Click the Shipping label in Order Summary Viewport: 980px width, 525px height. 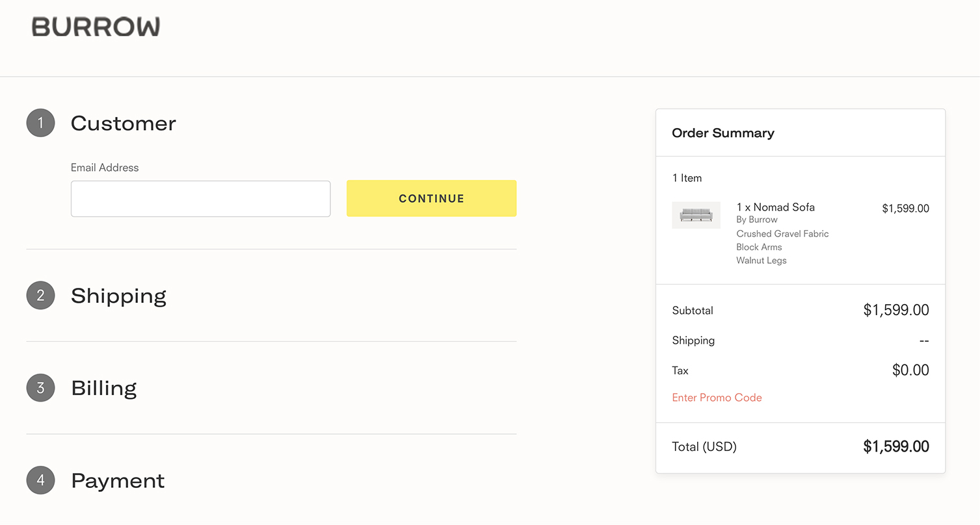coord(693,340)
